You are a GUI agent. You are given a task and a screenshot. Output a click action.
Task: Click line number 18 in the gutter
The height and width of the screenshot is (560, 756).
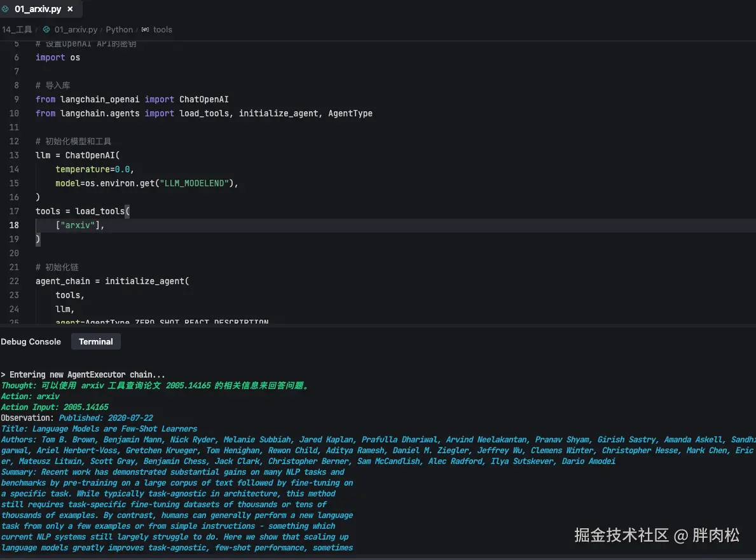(14, 225)
